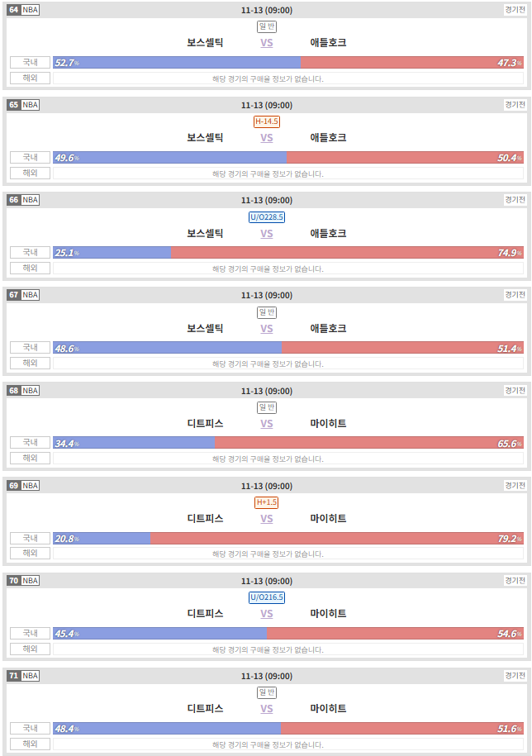Click the 해외 label in match 70
Viewport: 532px width, 756px height.
[x=31, y=649]
